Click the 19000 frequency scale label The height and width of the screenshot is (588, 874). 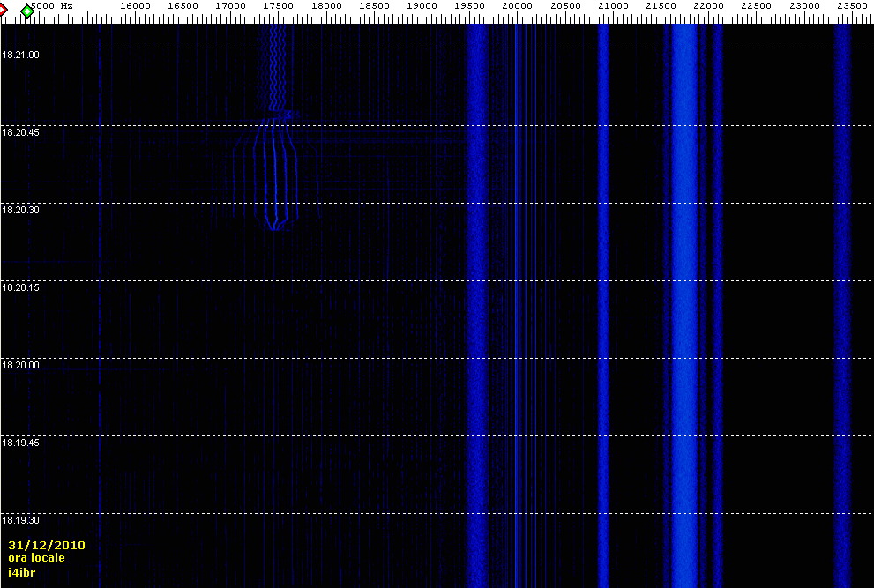(x=422, y=5)
